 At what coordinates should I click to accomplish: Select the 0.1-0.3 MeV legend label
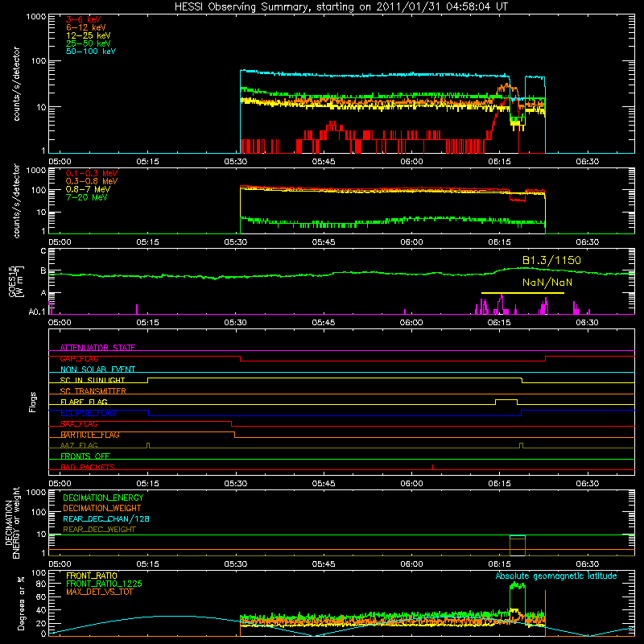(92, 173)
